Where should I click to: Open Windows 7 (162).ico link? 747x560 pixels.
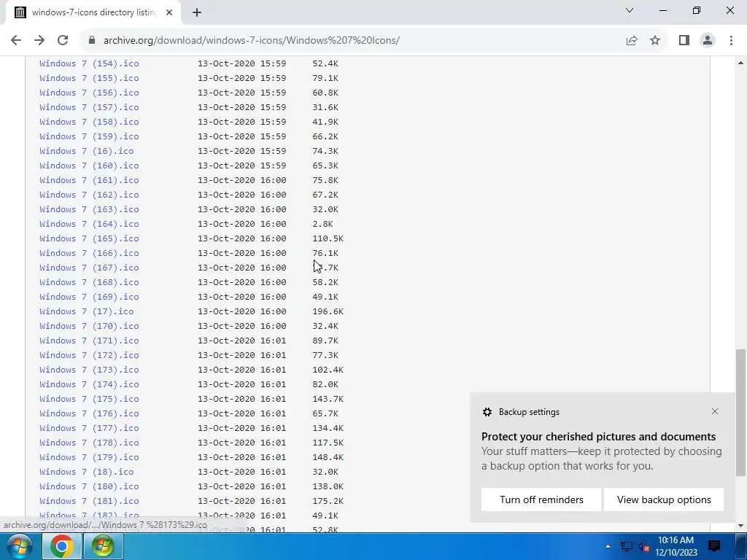tap(89, 195)
